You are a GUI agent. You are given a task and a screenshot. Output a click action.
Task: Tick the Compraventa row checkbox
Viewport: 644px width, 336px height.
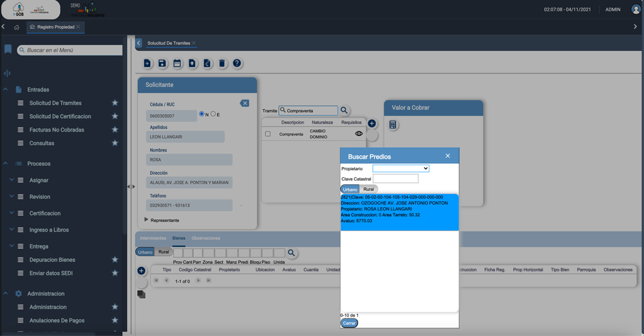tap(268, 134)
